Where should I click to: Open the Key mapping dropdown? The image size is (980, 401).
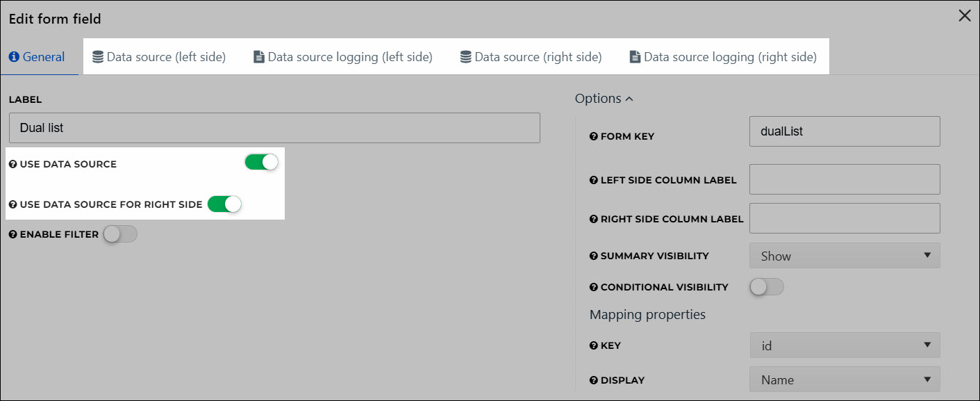tap(844, 345)
